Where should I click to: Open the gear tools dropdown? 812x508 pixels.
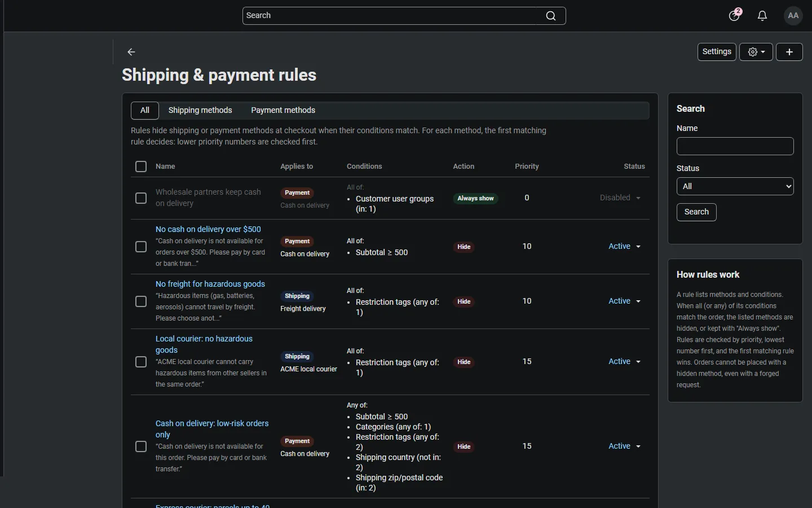click(756, 52)
